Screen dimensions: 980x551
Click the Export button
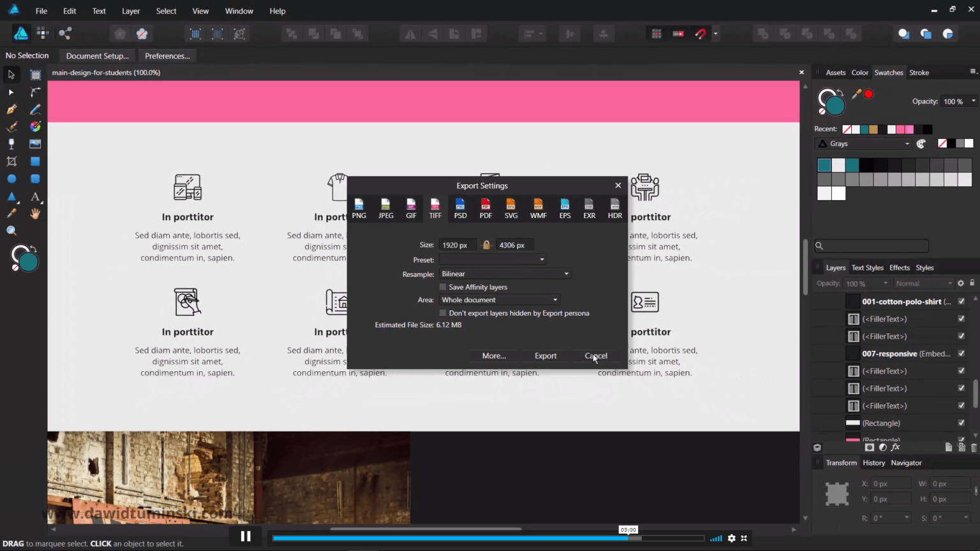546,356
